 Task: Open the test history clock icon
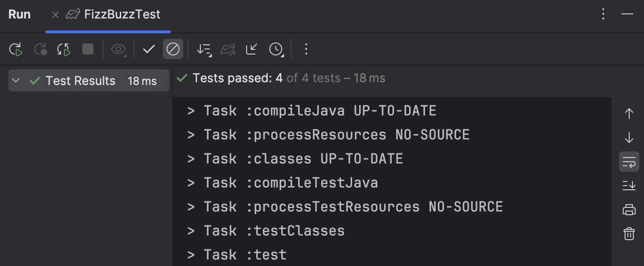276,49
